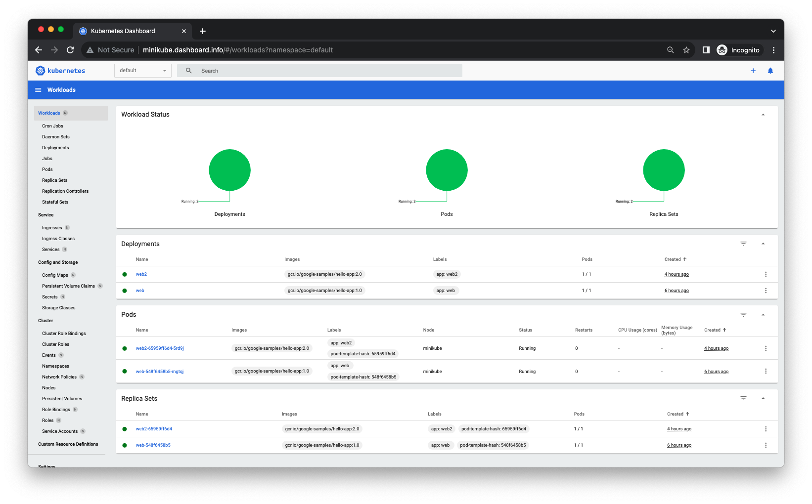Screen dimensions: 812x504
Task: Open the filter icon in Replica Sets card
Action: point(743,398)
